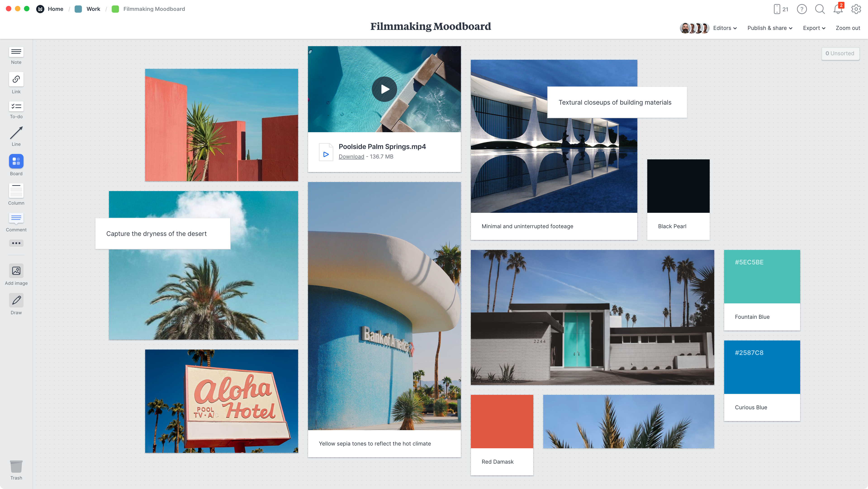Viewport: 868px width, 489px height.
Task: Expand the Publish & share dropdown
Action: (x=770, y=28)
